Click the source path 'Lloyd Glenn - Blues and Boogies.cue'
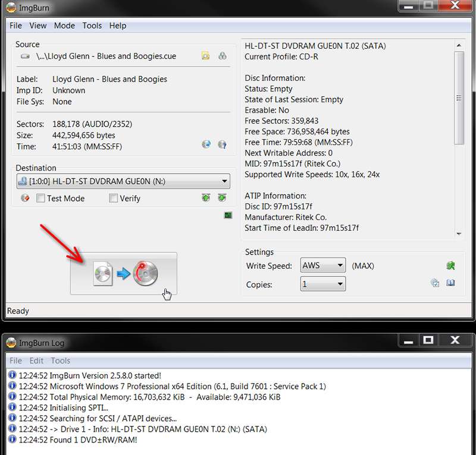The height and width of the screenshot is (455, 476). 106,56
